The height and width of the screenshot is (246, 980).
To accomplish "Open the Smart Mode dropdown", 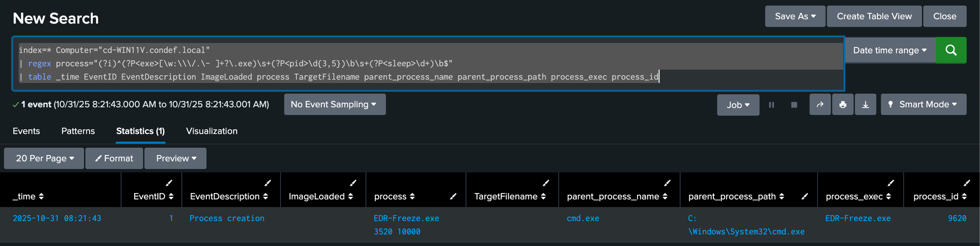I will pos(923,104).
